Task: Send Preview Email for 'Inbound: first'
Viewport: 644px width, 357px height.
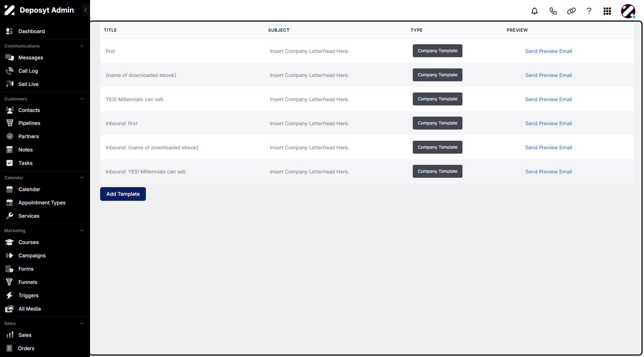Action: [549, 123]
